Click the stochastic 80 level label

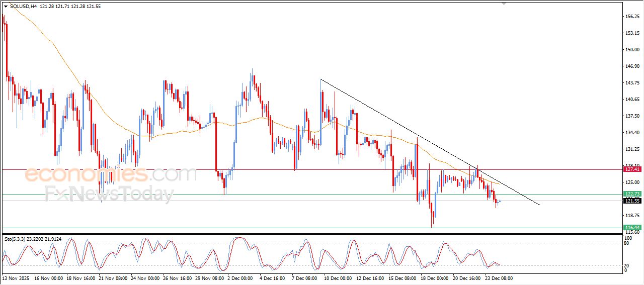click(626, 244)
